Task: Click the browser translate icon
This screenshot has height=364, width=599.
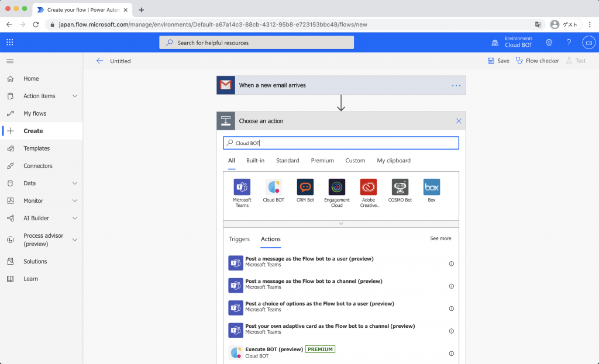Action: pos(538,25)
